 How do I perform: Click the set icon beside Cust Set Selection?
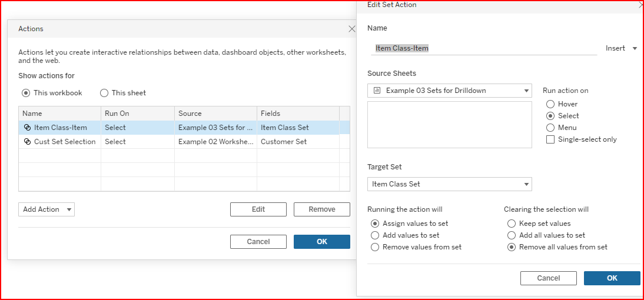pos(27,142)
